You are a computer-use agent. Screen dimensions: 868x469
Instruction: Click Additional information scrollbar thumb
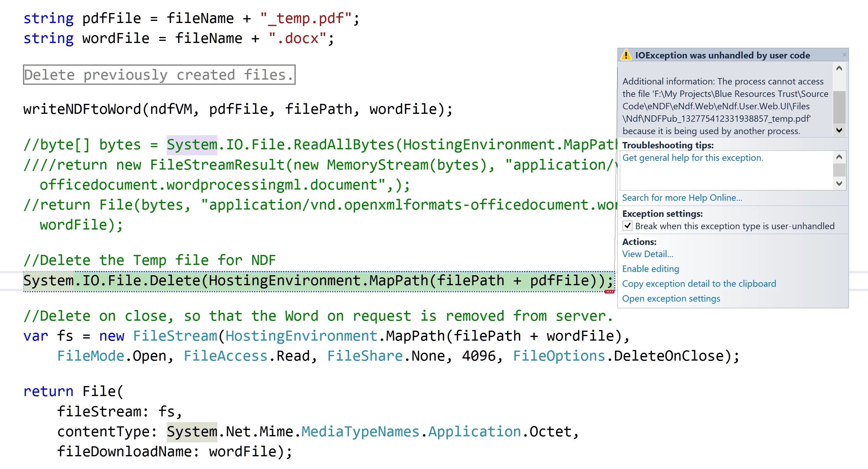[x=839, y=107]
